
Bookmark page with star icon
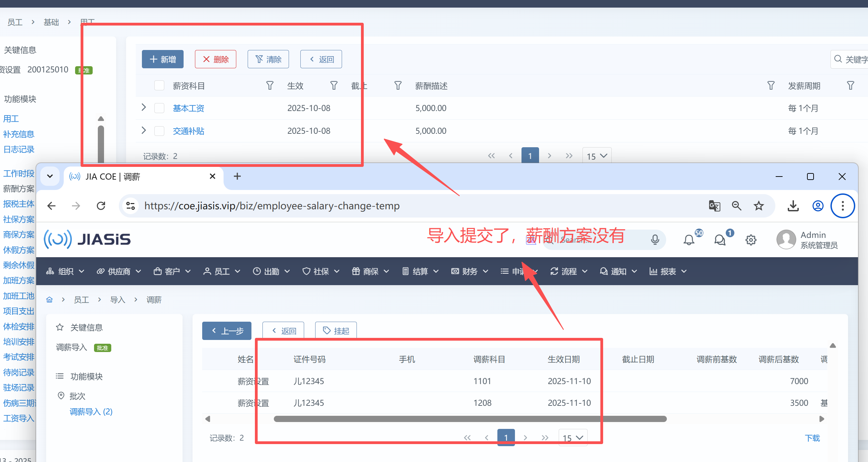point(759,206)
